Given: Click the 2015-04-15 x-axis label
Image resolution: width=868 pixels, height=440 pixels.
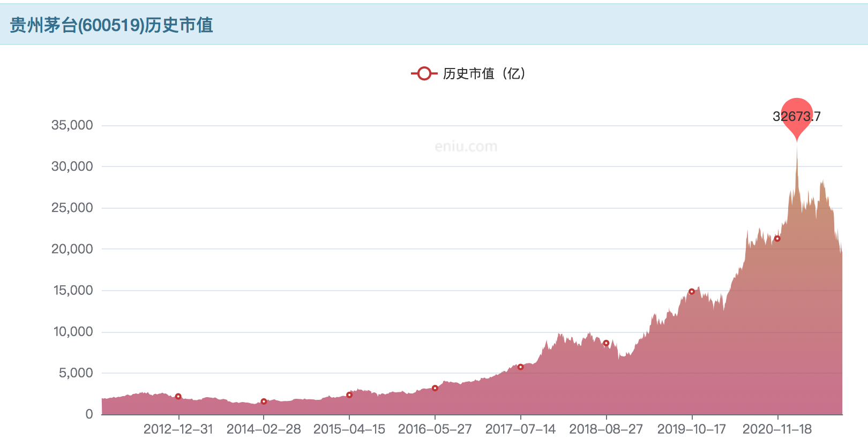Looking at the screenshot, I should tap(349, 429).
